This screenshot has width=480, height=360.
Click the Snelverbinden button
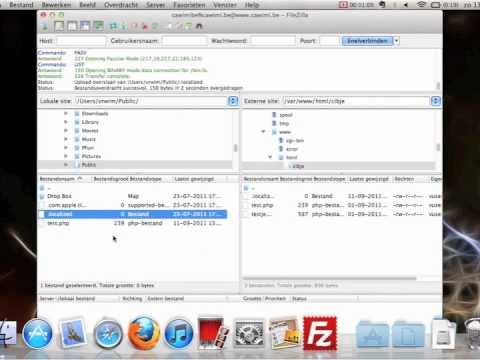click(x=367, y=41)
